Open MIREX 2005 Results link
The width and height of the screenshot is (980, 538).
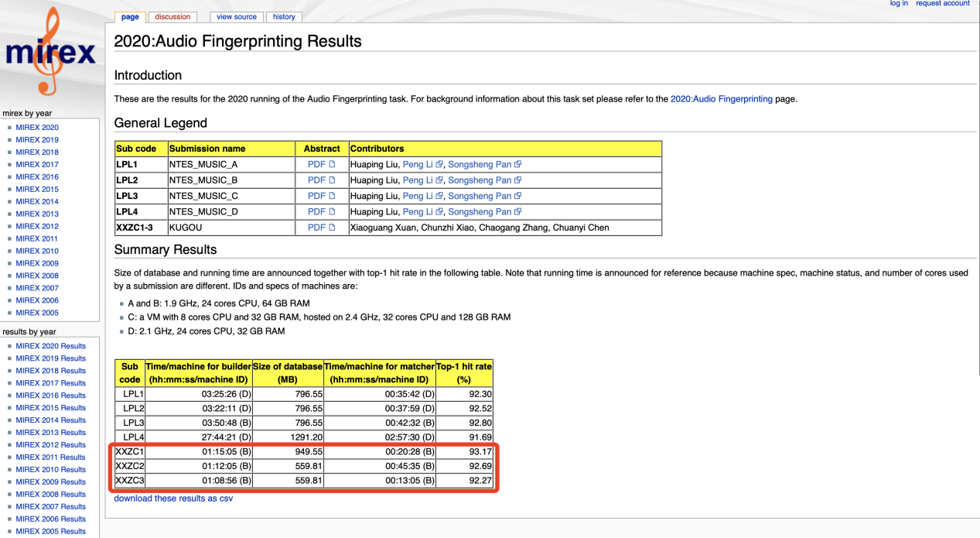[51, 532]
